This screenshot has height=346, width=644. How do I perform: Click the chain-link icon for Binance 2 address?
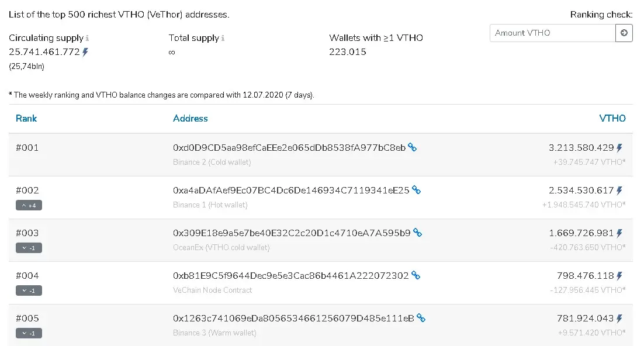[x=413, y=147]
